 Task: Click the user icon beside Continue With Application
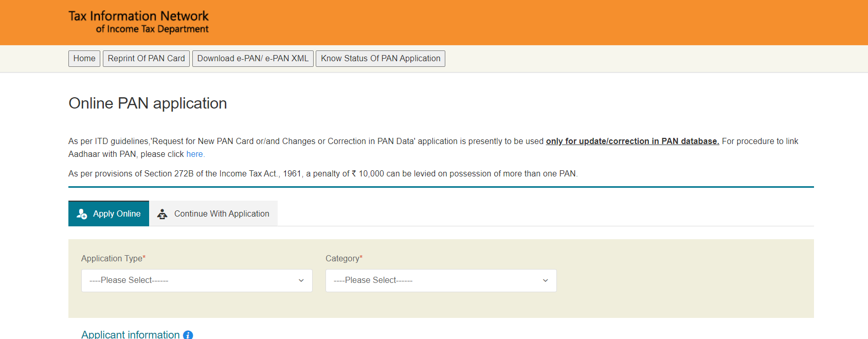162,214
